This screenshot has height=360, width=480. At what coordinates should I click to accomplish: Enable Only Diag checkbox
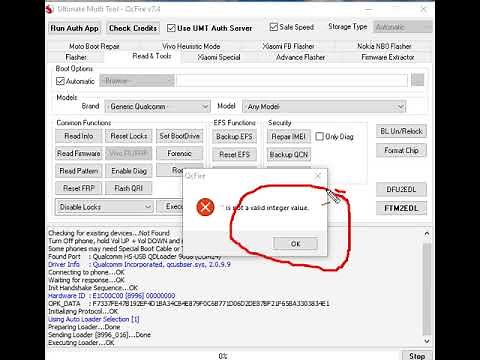319,136
